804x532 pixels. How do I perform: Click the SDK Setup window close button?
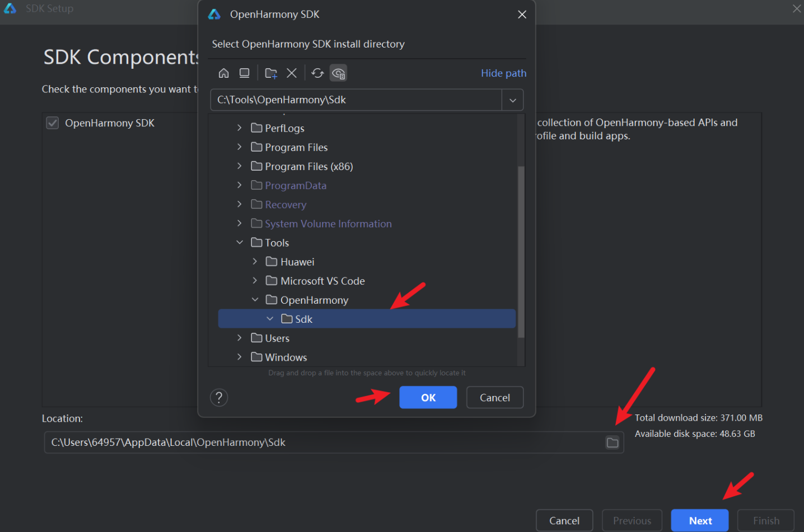[796, 8]
